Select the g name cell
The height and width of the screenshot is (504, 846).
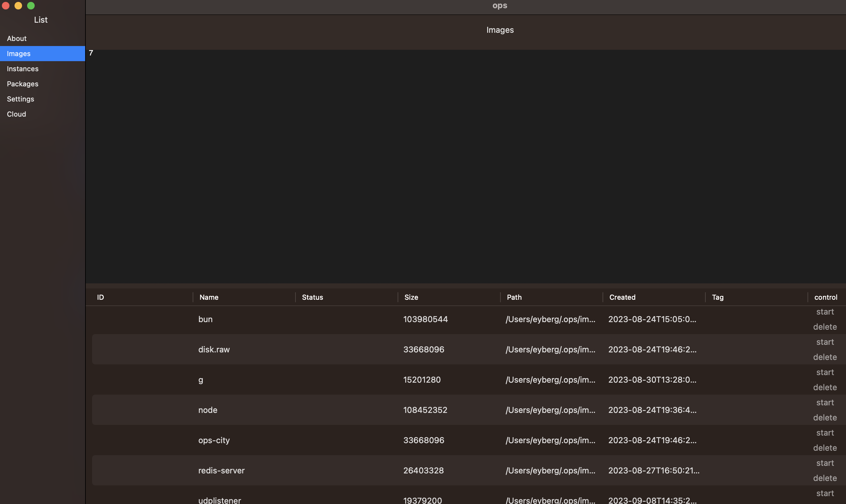pyautogui.click(x=201, y=380)
